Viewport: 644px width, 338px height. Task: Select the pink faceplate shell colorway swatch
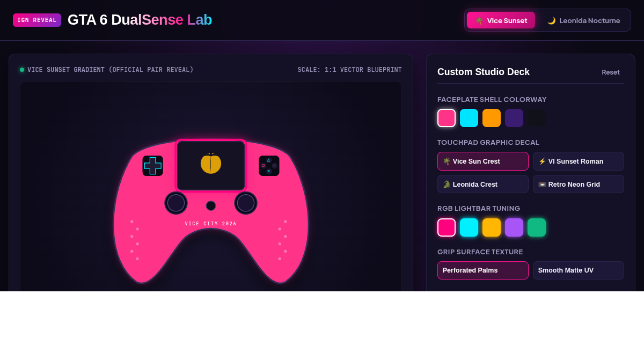click(447, 118)
